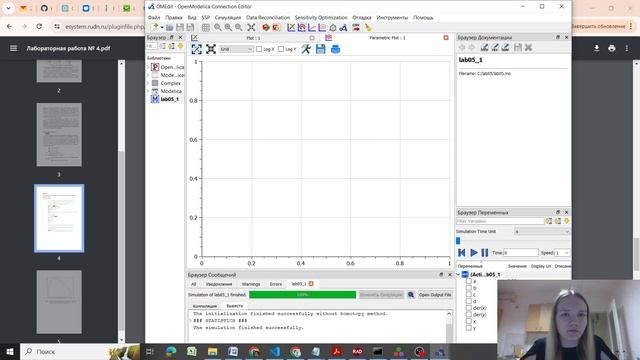
Task: Open the new class icon dropdown arrow
Action: tap(162, 27)
